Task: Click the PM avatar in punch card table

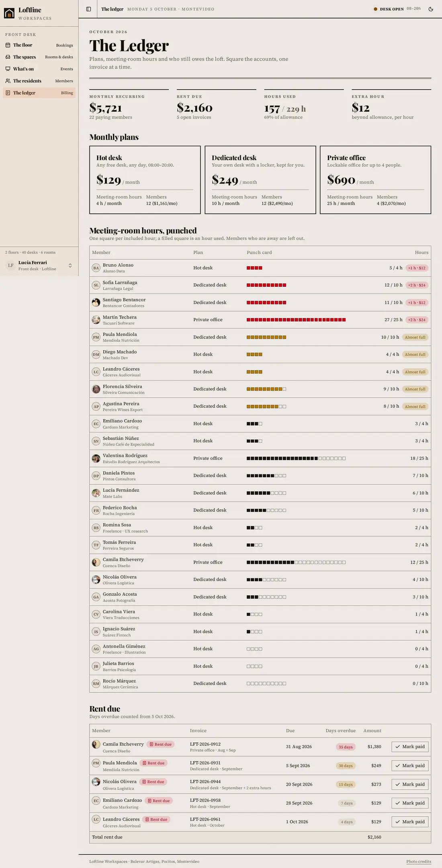Action: click(x=96, y=337)
